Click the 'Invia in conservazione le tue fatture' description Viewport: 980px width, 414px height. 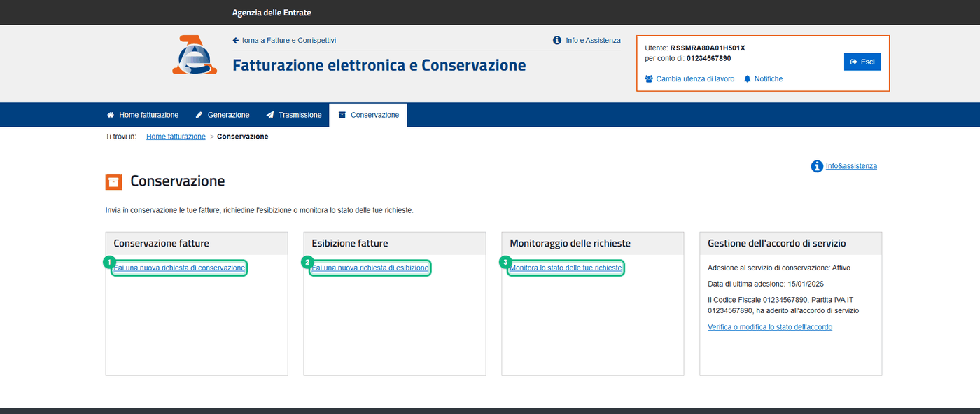pos(259,210)
